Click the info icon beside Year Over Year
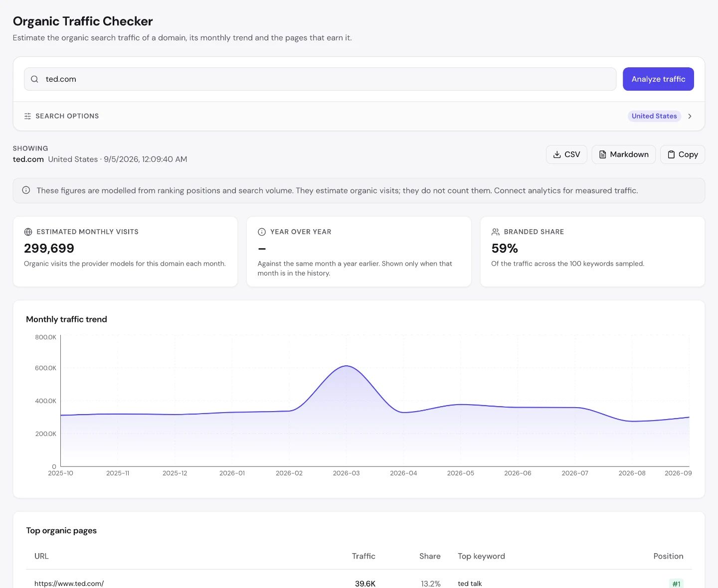Screen dimensions: 718x588 click(x=262, y=232)
